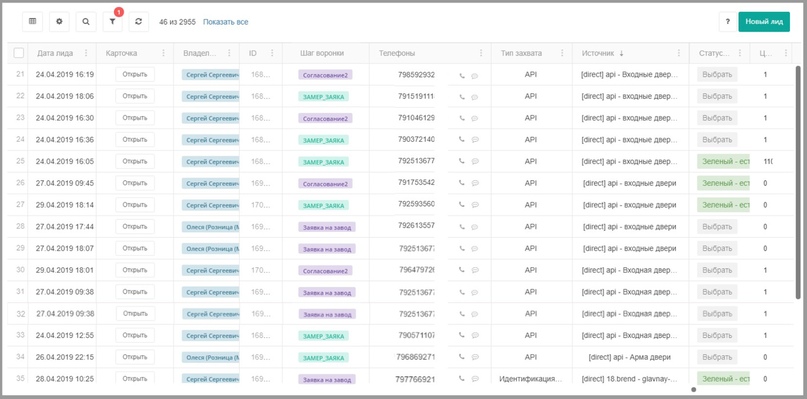Click the message bubble icon in row 25

475,162
